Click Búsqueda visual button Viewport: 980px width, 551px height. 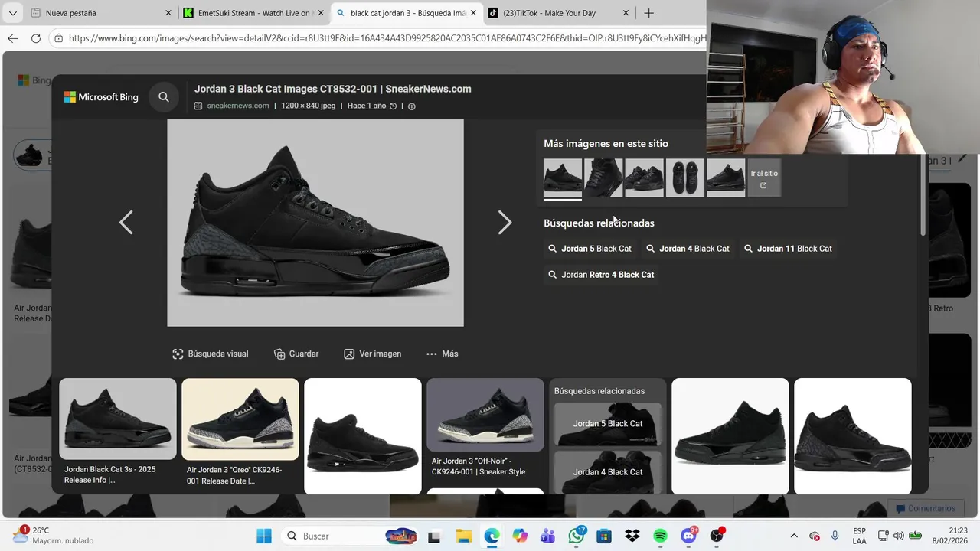click(x=211, y=354)
